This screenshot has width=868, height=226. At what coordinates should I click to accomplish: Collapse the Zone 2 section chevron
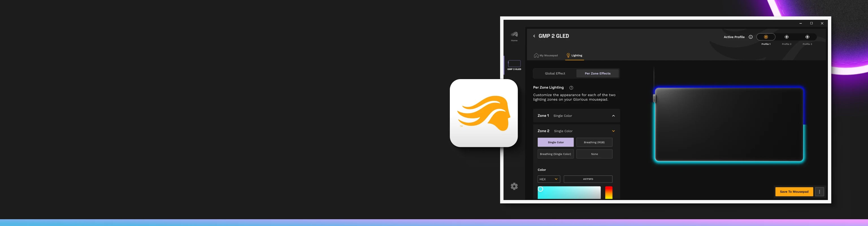(613, 131)
